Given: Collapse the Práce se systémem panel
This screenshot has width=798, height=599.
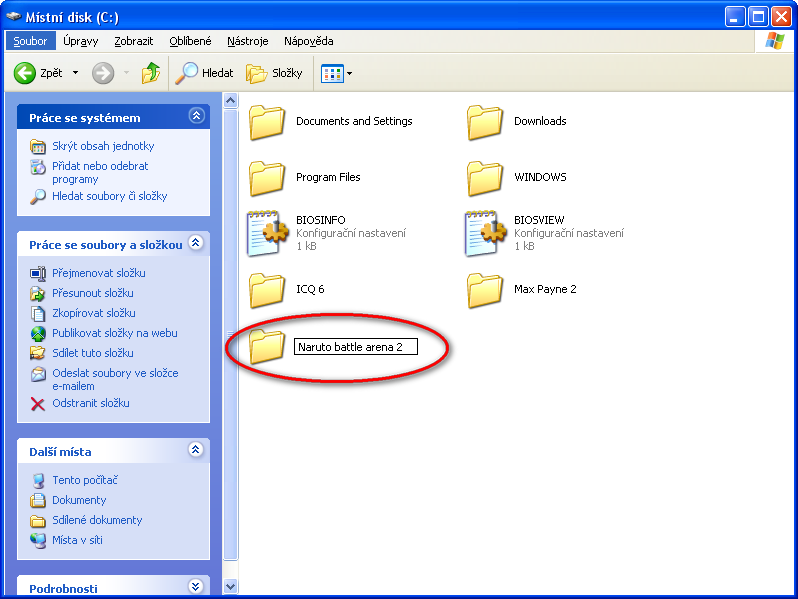Looking at the screenshot, I should click(196, 116).
